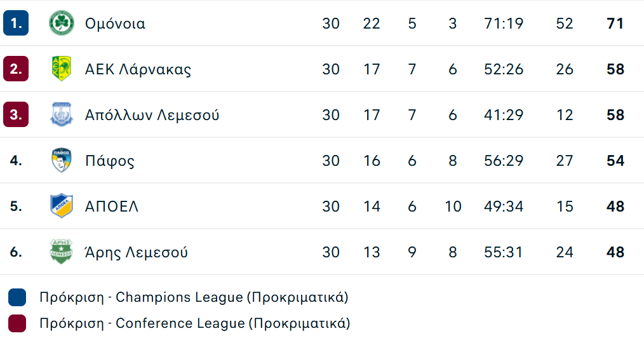The image size is (644, 338).
Task: Click the Omonia club crest icon
Action: pyautogui.click(x=62, y=24)
